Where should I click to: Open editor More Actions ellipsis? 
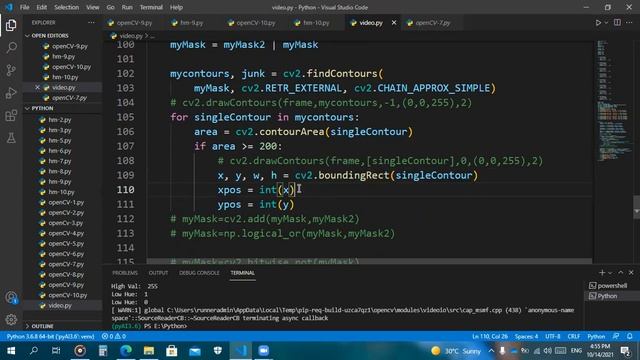click(629, 23)
